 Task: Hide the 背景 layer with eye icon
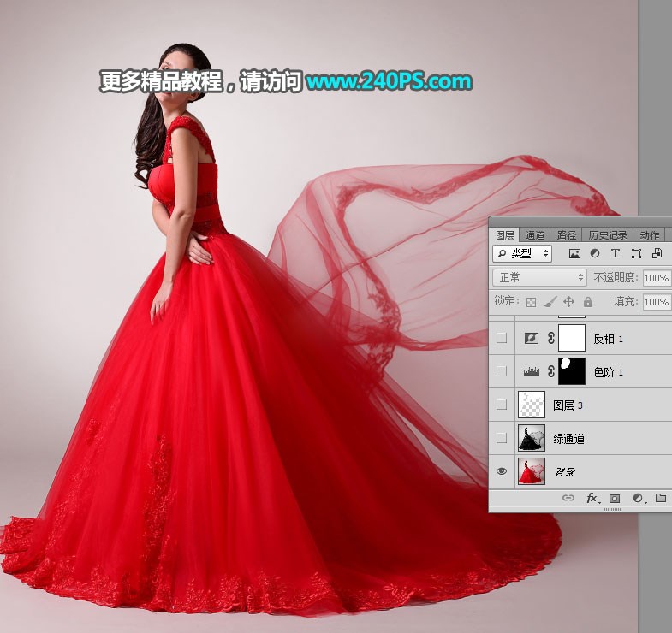(x=502, y=471)
